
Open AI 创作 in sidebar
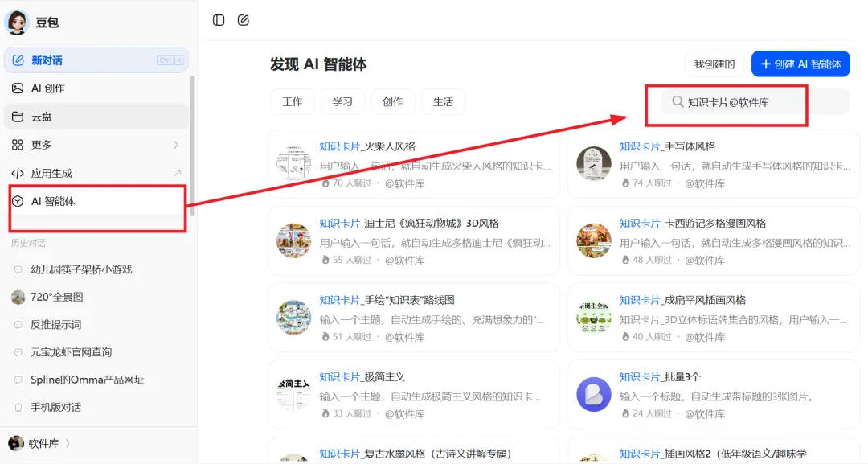96,88
